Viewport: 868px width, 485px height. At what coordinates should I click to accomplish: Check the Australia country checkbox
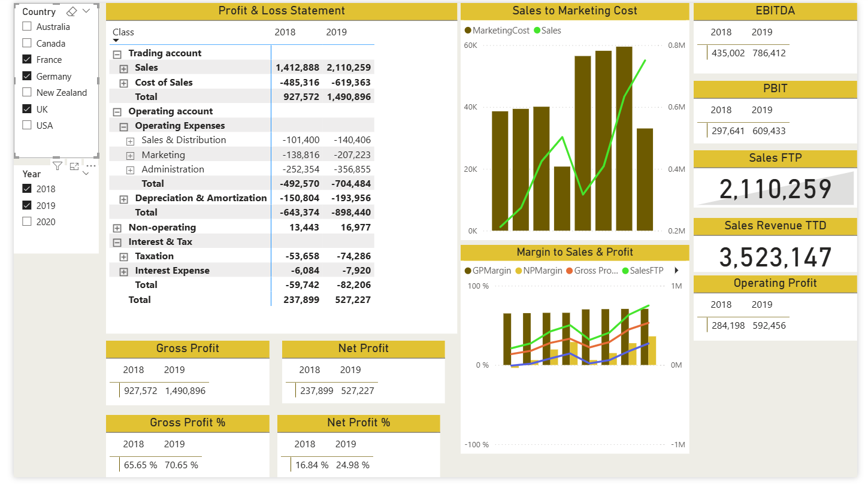(27, 26)
